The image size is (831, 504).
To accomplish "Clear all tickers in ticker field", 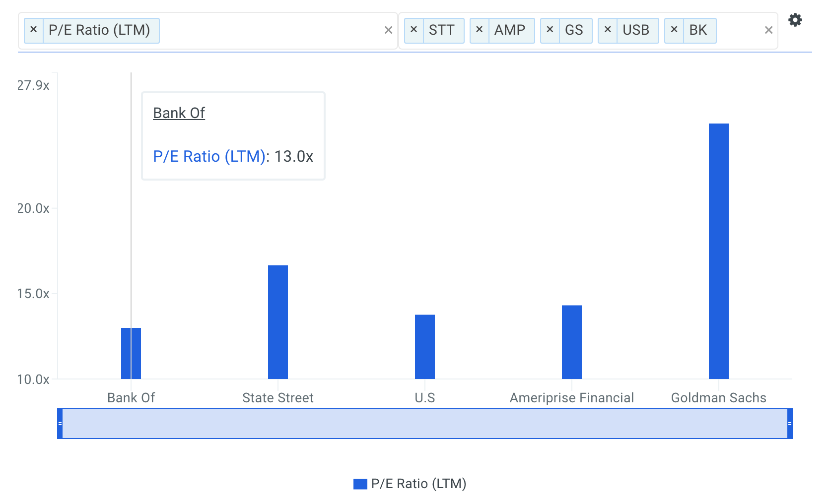I will (x=768, y=30).
